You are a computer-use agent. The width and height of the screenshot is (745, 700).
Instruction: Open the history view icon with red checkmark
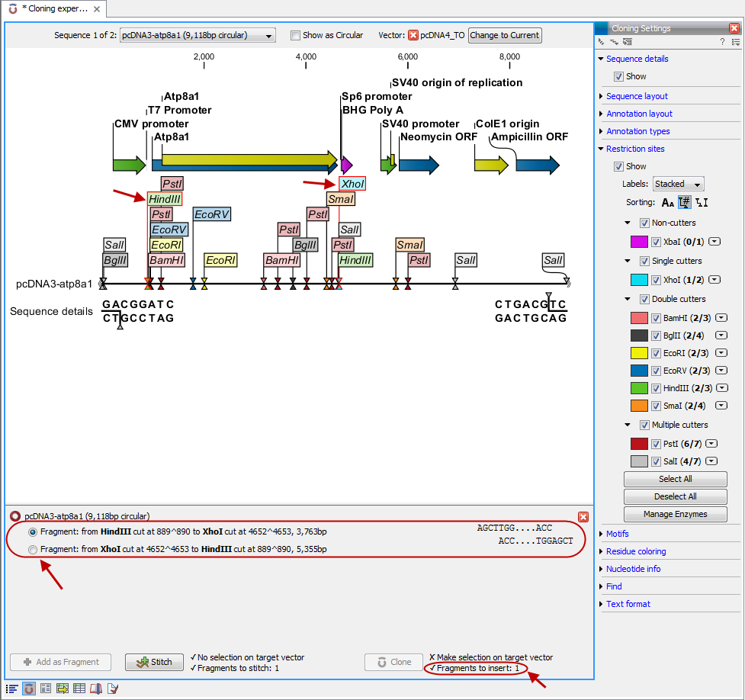(x=113, y=689)
